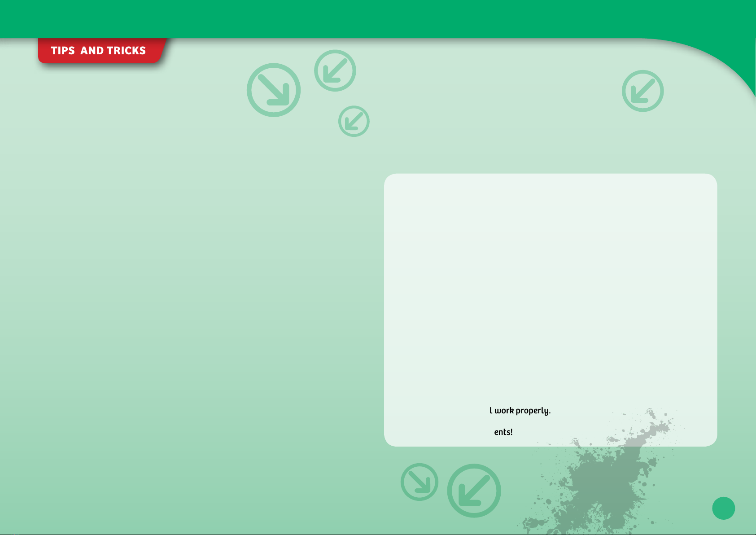Click the red "TIPS AND TRICKS" banner

point(102,50)
